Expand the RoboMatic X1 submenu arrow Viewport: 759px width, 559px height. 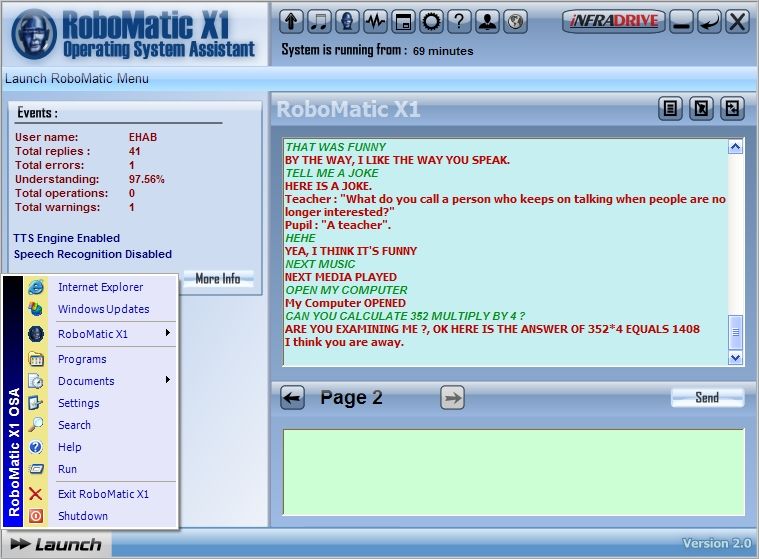(167, 333)
